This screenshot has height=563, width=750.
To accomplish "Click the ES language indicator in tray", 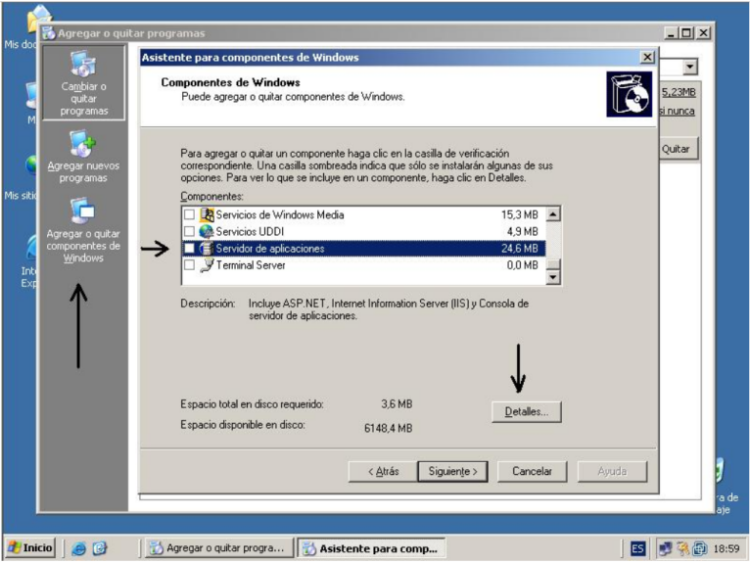I will [x=638, y=548].
